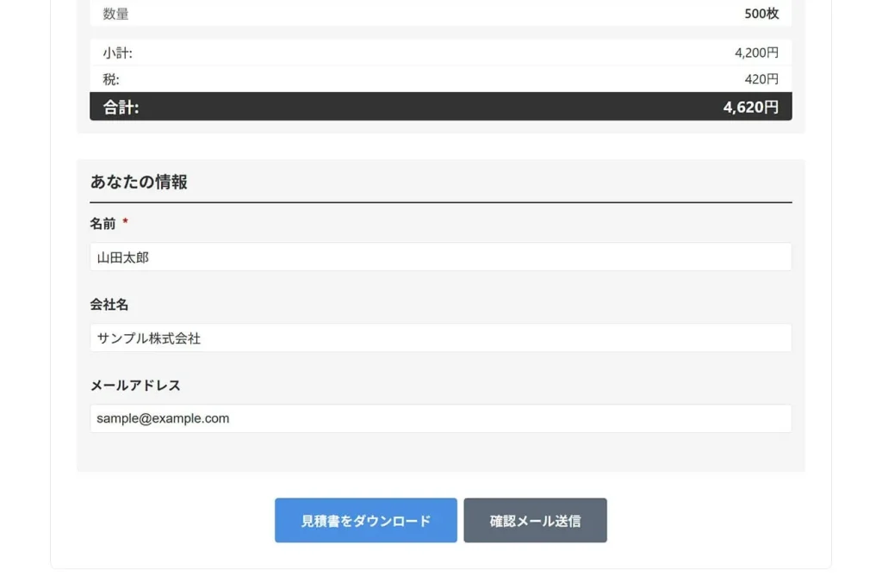Viewport: 882px width, 588px height.
Task: Click the 数量 quantity row
Action: pyautogui.click(x=441, y=14)
